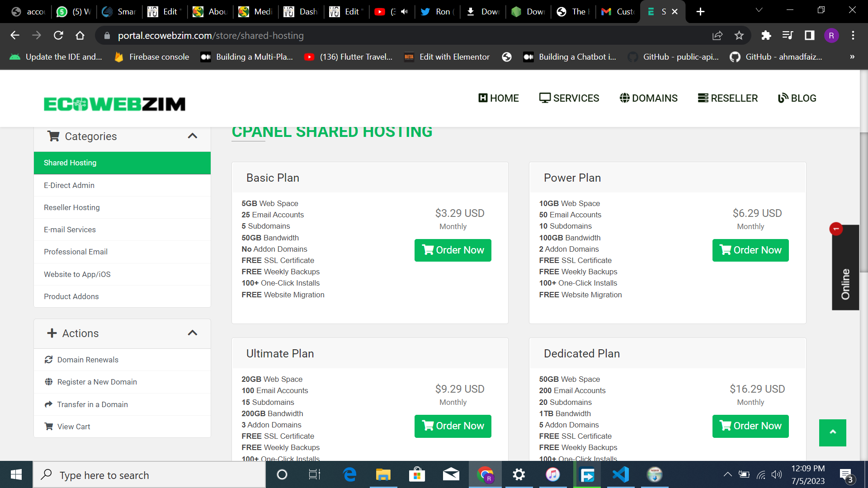This screenshot has width=868, height=488.
Task: Click the scroll-to-top green arrow button
Action: pyautogui.click(x=832, y=432)
